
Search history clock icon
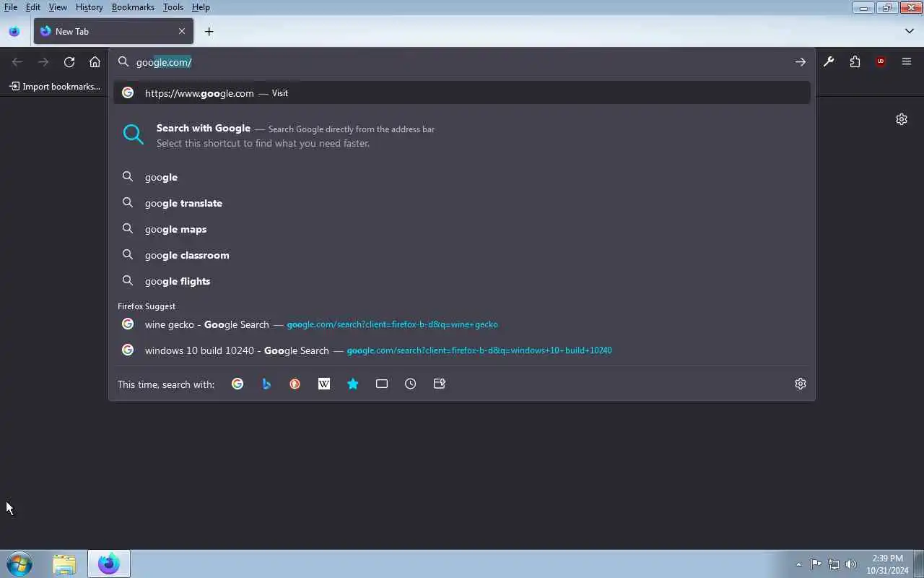411,384
